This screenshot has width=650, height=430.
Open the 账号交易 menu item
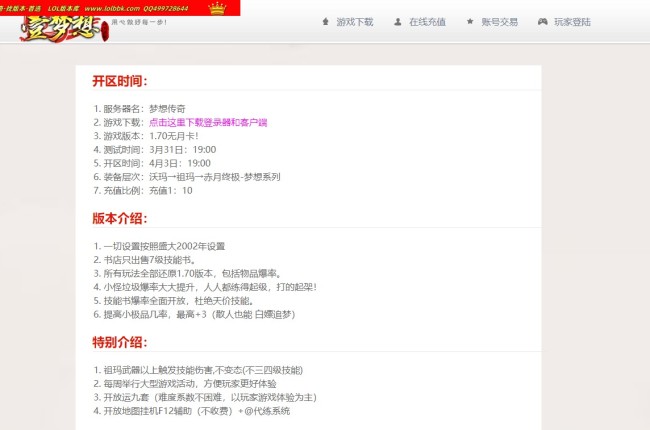point(500,22)
